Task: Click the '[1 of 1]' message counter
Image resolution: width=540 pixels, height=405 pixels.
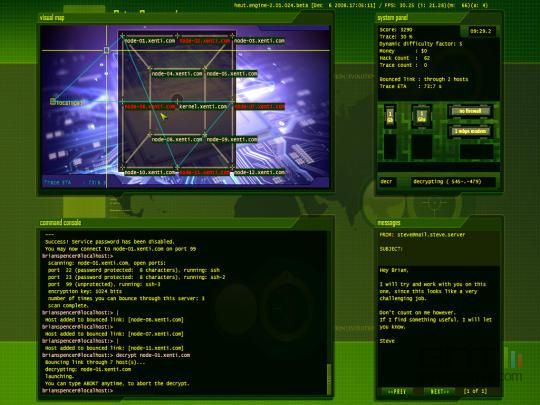Action: pyautogui.click(x=476, y=391)
